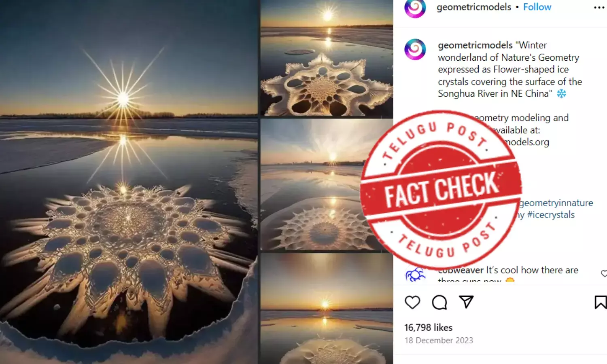Screen dimensions: 607x364
Task: Click the cobweaver commenter avatar
Action: [415, 275]
